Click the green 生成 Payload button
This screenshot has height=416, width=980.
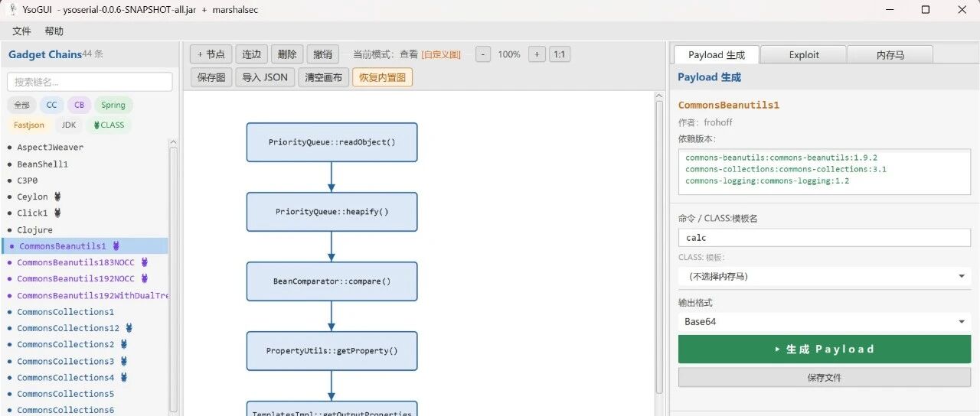pyautogui.click(x=825, y=349)
